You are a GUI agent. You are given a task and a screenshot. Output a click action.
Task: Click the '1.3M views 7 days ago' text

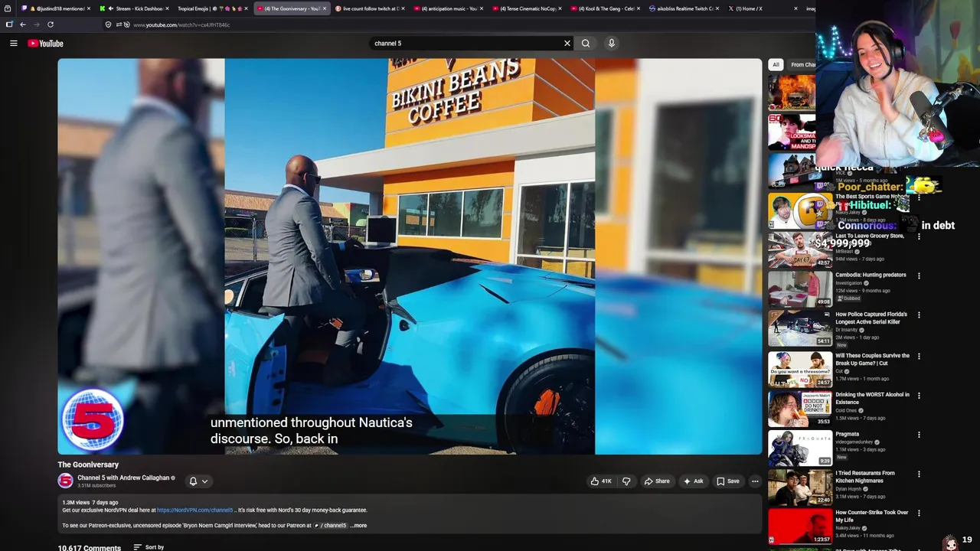[90, 503]
